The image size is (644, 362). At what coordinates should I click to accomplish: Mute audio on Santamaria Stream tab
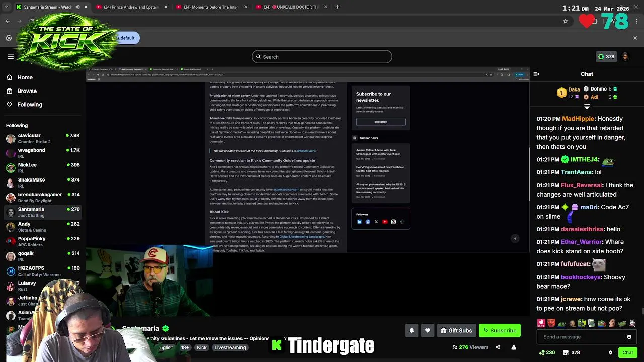(77, 7)
